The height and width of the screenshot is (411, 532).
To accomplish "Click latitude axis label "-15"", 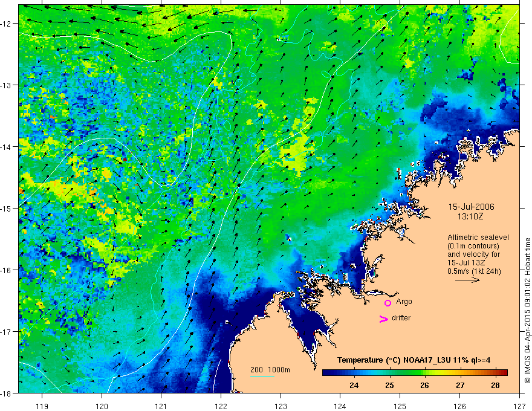I will [x=7, y=209].
